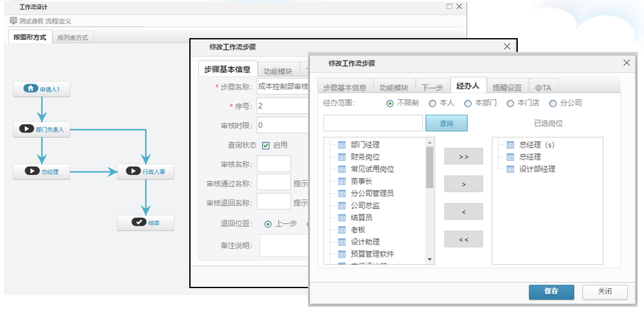Pick 部门经理 in available positions list
Screen dimensions: 644x310
pos(365,145)
